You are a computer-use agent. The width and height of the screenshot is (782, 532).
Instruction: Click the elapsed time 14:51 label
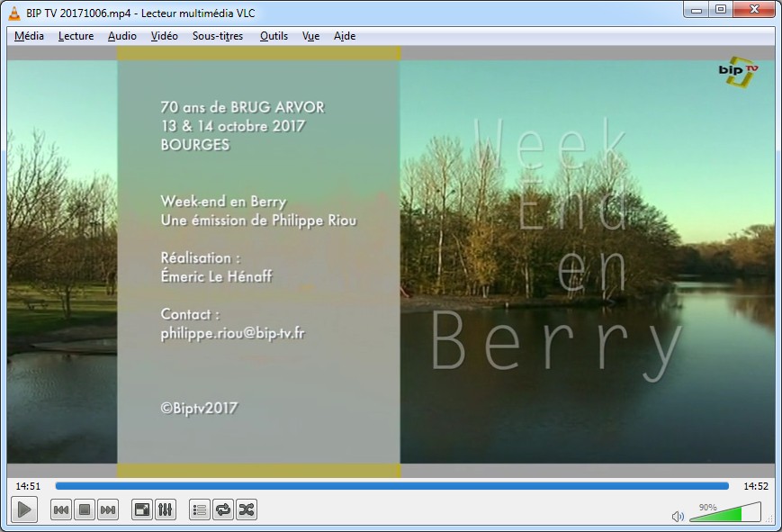click(x=28, y=486)
